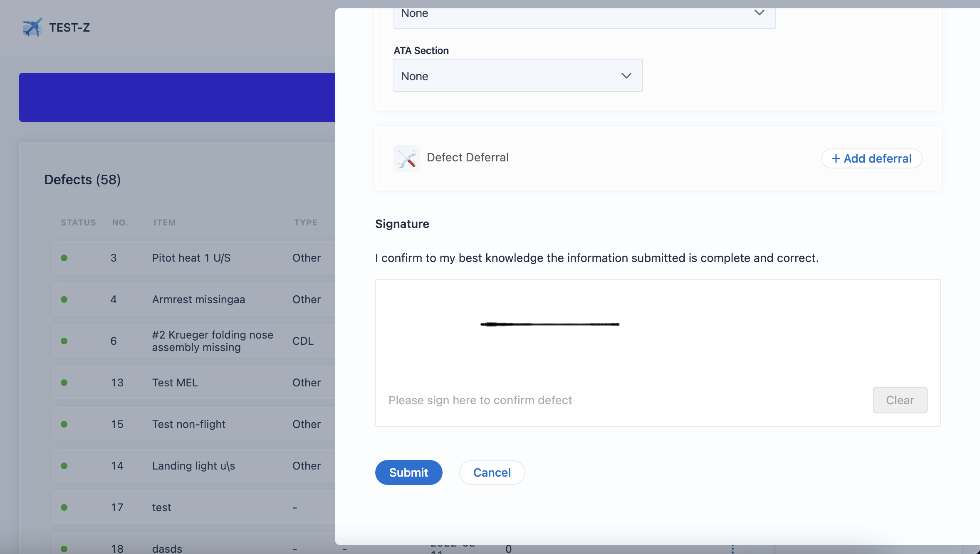This screenshot has width=980, height=554.
Task: Click the TEST-Z airplane logo icon
Action: (32, 27)
